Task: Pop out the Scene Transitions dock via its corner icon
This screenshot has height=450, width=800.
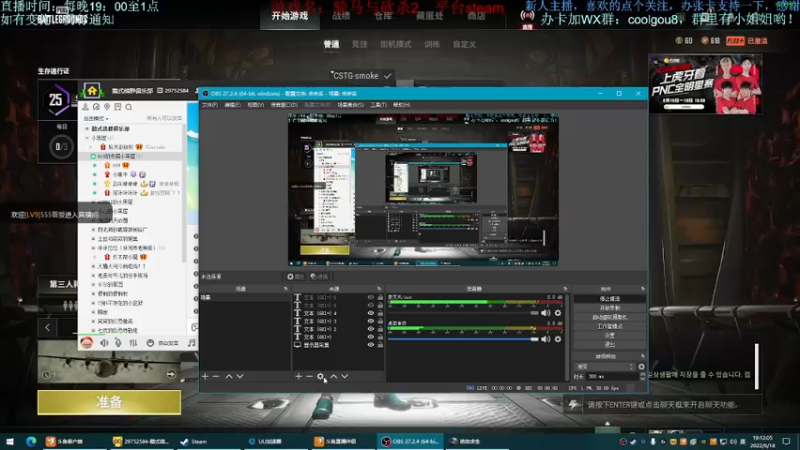Action: [642, 356]
